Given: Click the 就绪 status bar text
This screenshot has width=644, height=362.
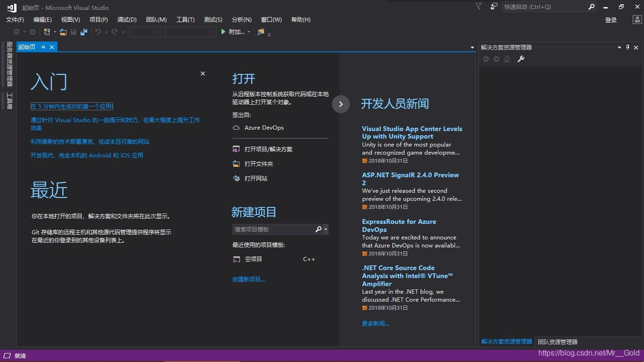Looking at the screenshot, I should [20, 356].
